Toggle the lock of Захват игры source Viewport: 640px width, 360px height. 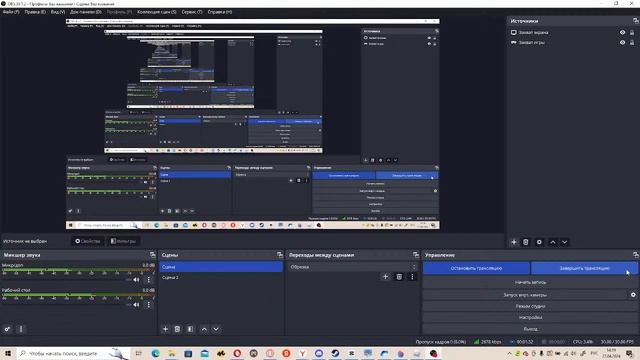pyautogui.click(x=632, y=42)
